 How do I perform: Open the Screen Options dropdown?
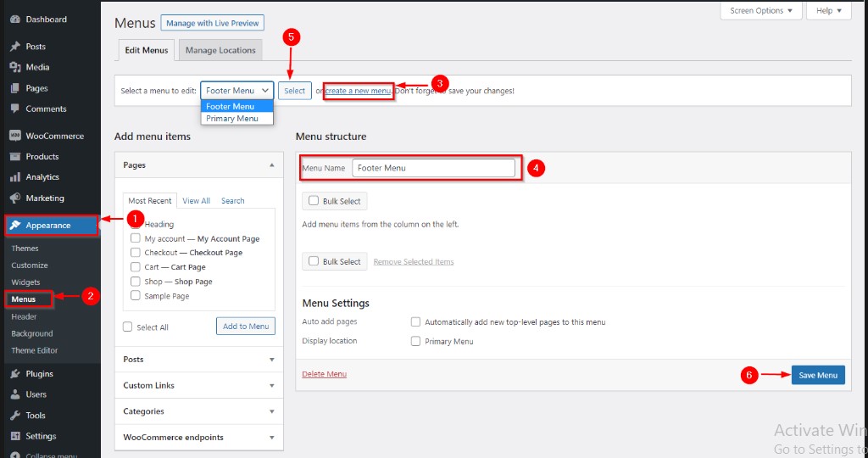pyautogui.click(x=761, y=10)
